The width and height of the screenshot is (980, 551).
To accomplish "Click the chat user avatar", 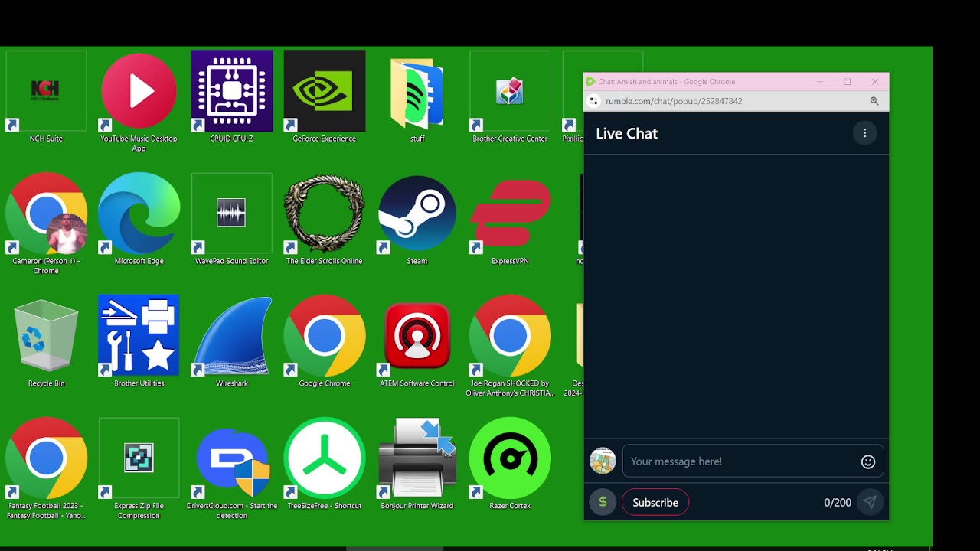I will [603, 461].
